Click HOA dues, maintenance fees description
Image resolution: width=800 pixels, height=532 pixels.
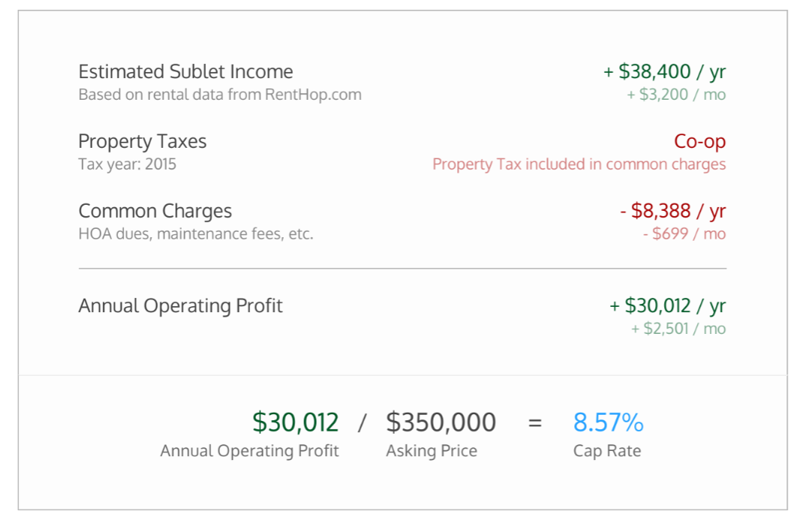(196, 234)
